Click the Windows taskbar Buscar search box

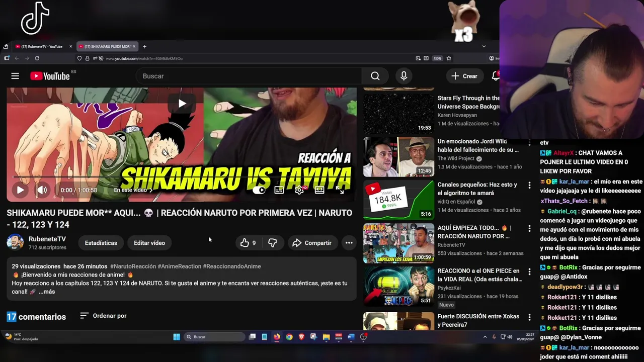(214, 337)
